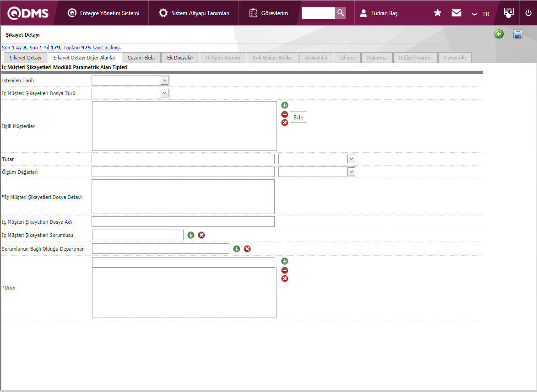This screenshot has height=392, width=537.
Task: Select İç Müşteri Şikayetleri Sorumlusu with green arrow
Action: pyautogui.click(x=191, y=235)
